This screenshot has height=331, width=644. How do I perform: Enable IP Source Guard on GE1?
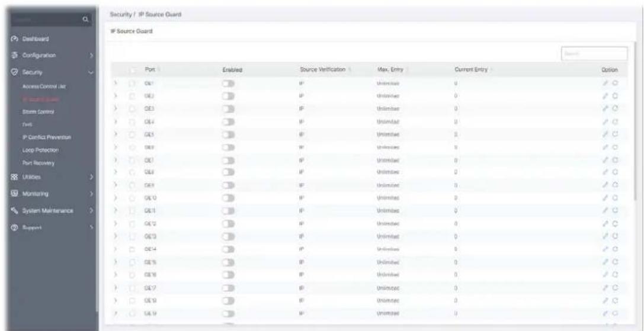[x=228, y=83]
